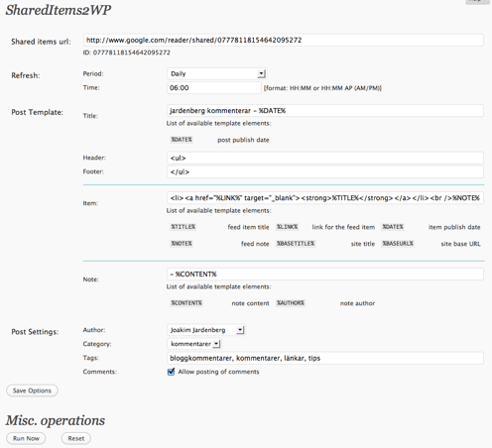Click the %AUTHOR% template element
Screen dimensions: 492x448
[291, 303]
